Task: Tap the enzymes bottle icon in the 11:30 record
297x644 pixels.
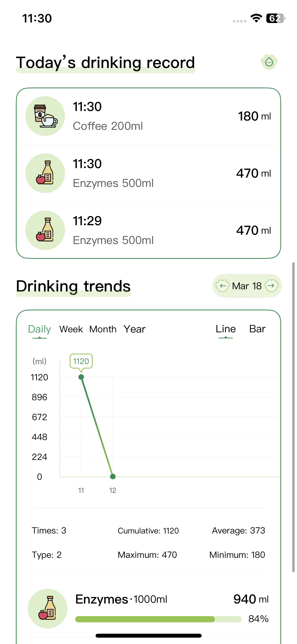Action: (x=45, y=173)
